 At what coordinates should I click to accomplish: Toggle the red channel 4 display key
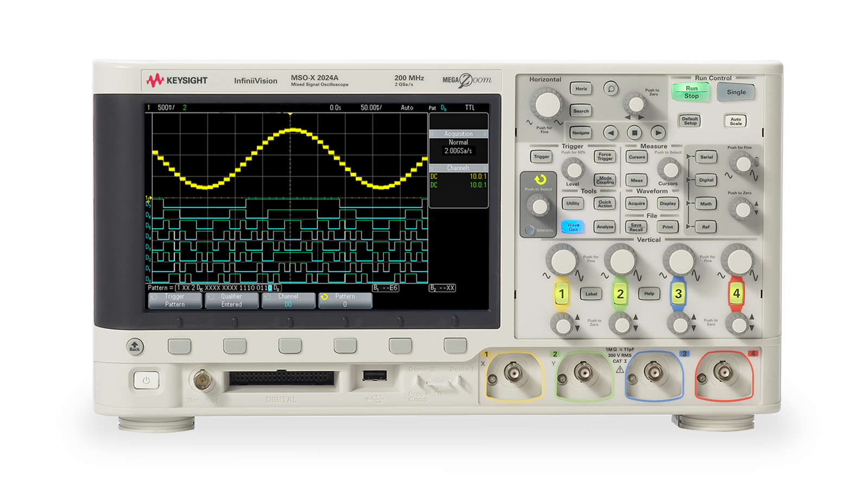click(x=736, y=293)
